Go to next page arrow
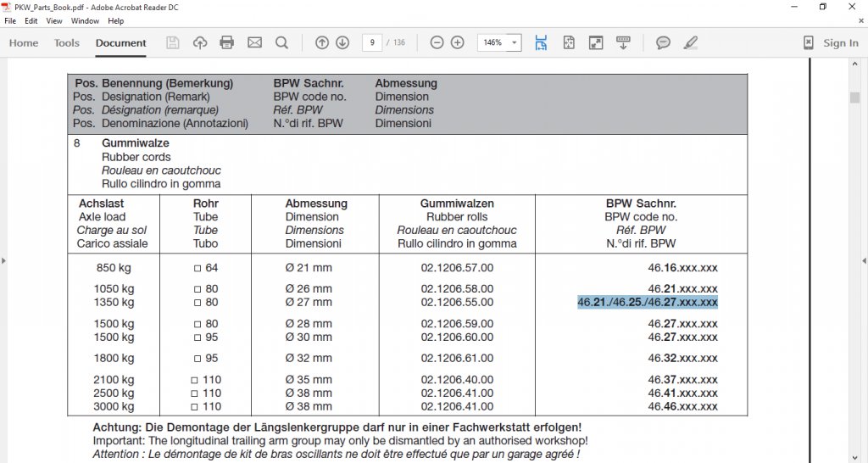Image resolution: width=868 pixels, height=463 pixels. pos(342,42)
